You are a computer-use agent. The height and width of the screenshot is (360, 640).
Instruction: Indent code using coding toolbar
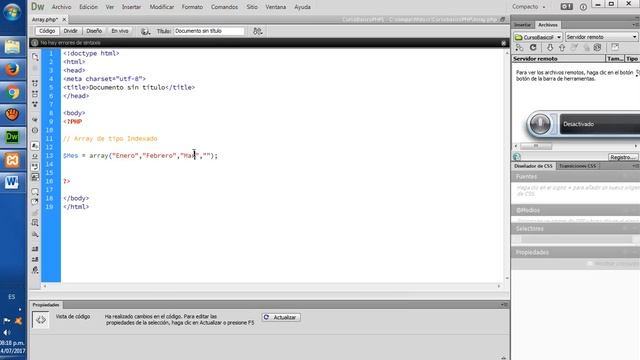(35, 249)
